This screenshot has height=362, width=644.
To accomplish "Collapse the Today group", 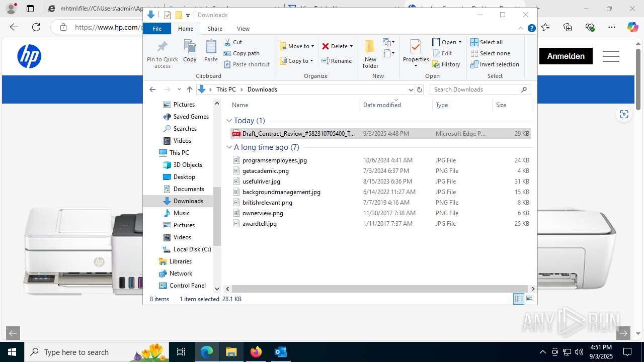I will (x=229, y=121).
